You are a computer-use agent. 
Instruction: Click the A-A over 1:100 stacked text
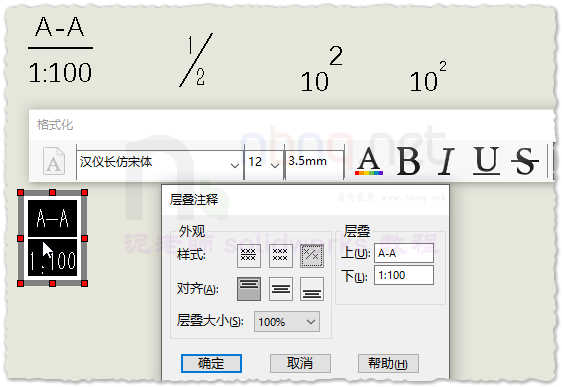click(60, 50)
